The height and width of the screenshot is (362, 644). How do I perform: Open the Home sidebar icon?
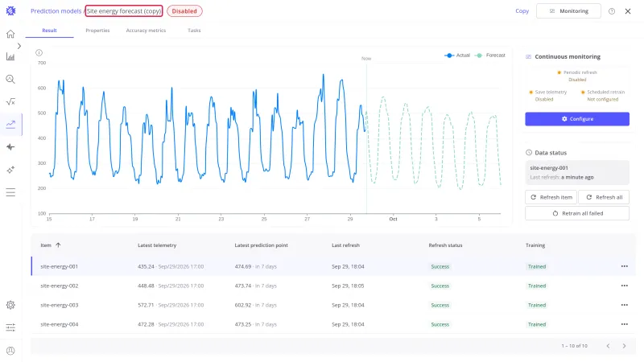[10, 34]
